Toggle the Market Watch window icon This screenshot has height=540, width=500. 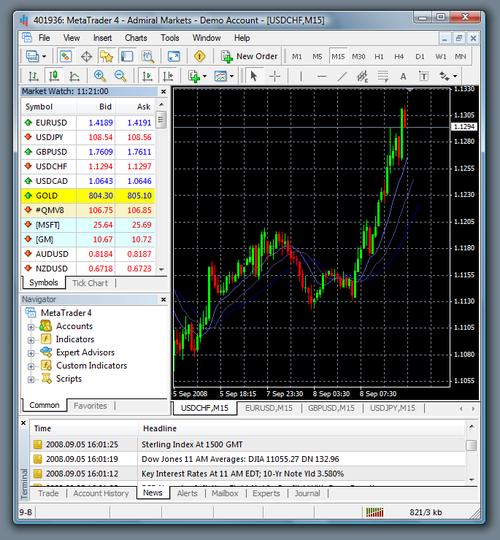(65, 56)
